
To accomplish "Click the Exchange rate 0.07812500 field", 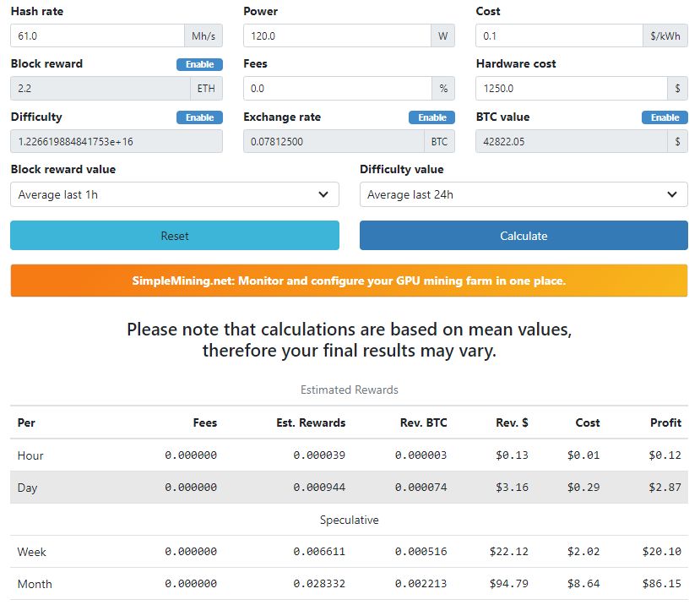I will [x=333, y=141].
